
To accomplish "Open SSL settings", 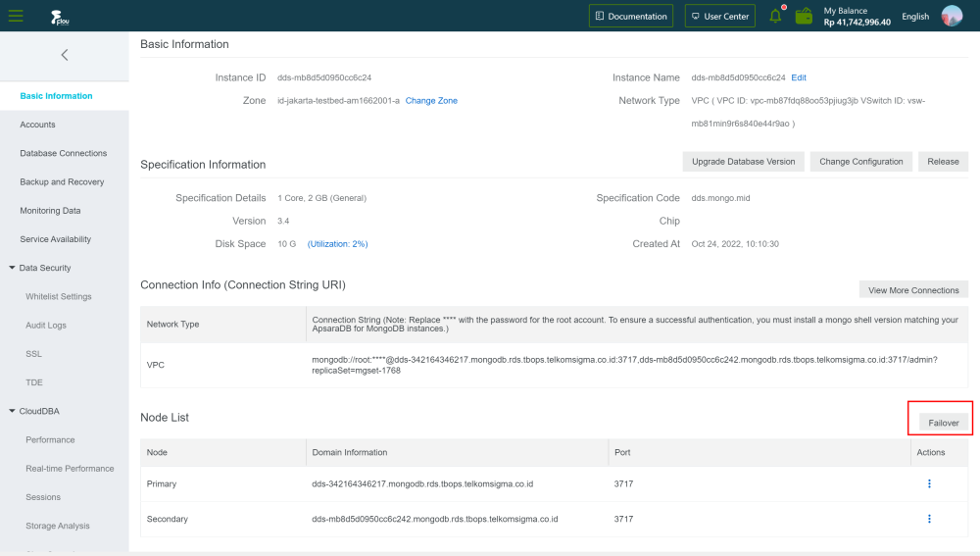I will click(33, 354).
